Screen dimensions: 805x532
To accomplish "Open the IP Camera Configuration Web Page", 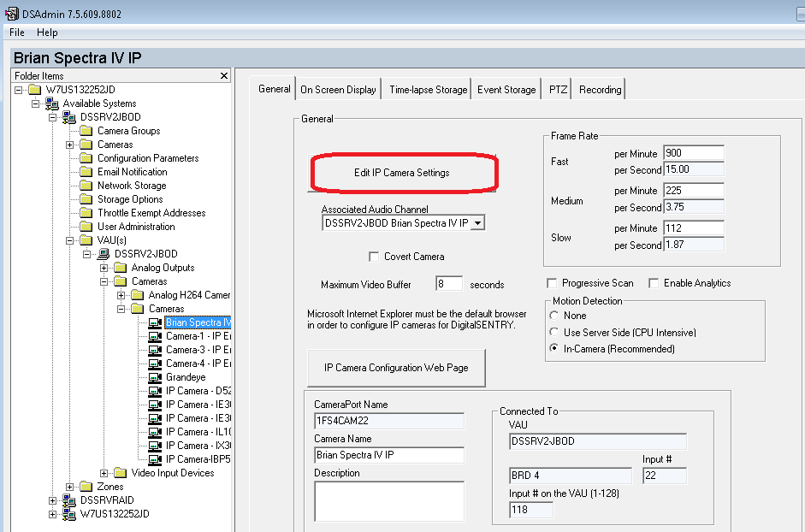I will tap(395, 368).
